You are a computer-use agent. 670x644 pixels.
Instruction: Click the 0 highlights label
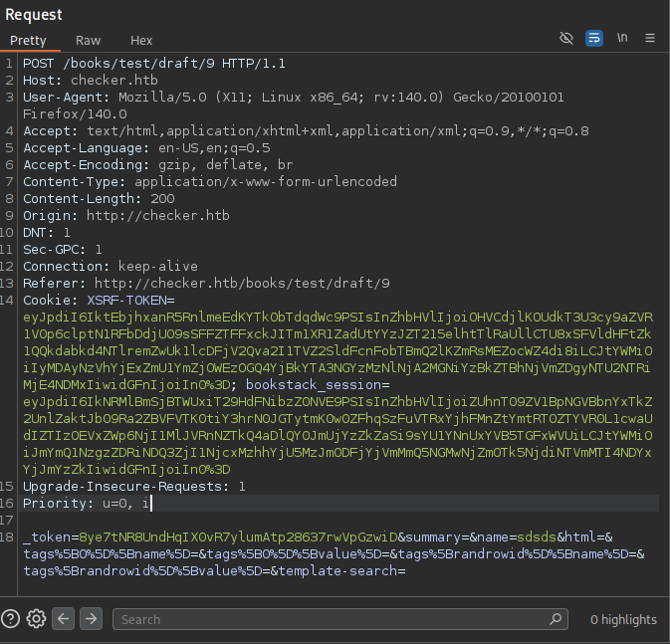(x=623, y=619)
